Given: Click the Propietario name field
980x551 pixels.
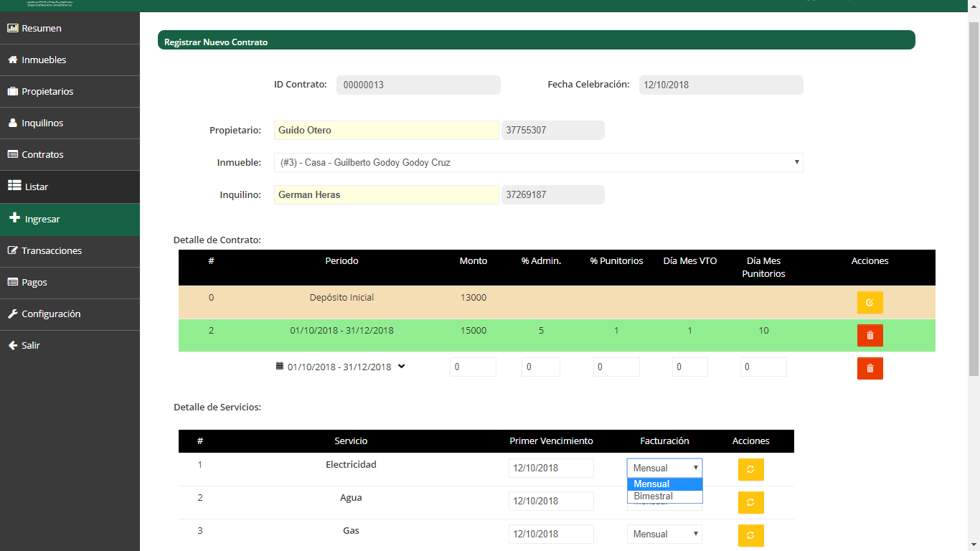Looking at the screenshot, I should [x=386, y=131].
